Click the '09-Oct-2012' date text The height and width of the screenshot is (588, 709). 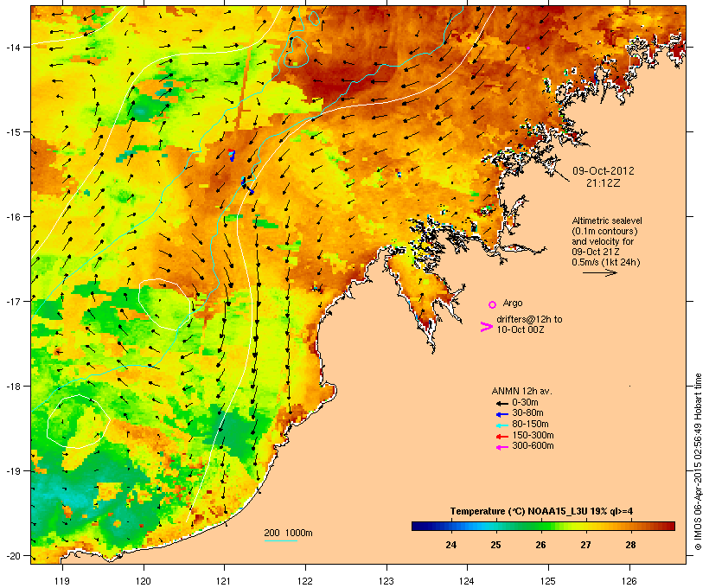(x=604, y=171)
